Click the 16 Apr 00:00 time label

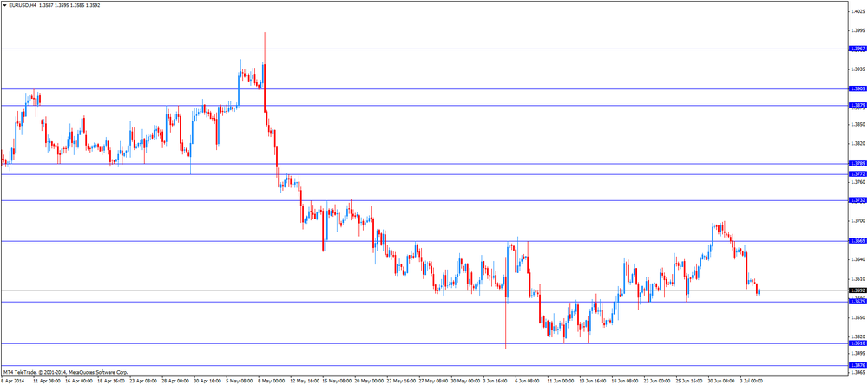click(79, 382)
